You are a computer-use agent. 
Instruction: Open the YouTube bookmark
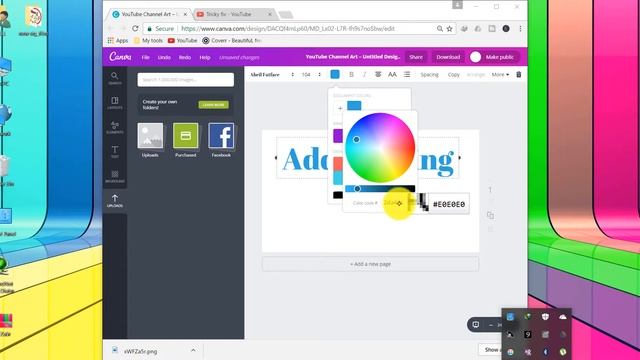click(182, 40)
